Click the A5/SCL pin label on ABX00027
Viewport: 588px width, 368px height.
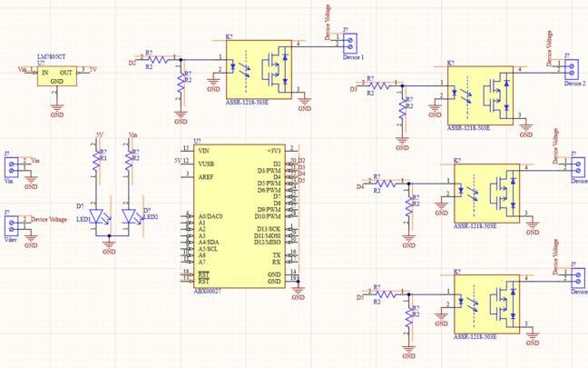click(208, 249)
